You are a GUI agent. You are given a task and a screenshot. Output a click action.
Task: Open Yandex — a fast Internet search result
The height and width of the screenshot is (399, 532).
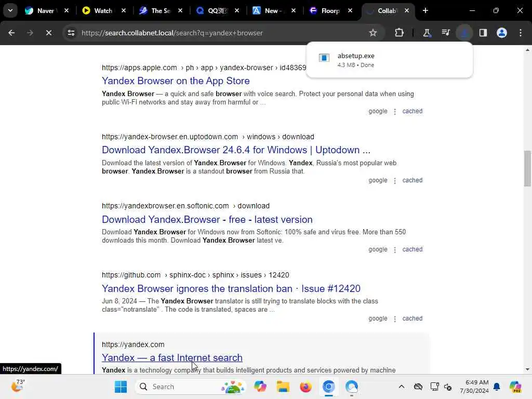[172, 357]
